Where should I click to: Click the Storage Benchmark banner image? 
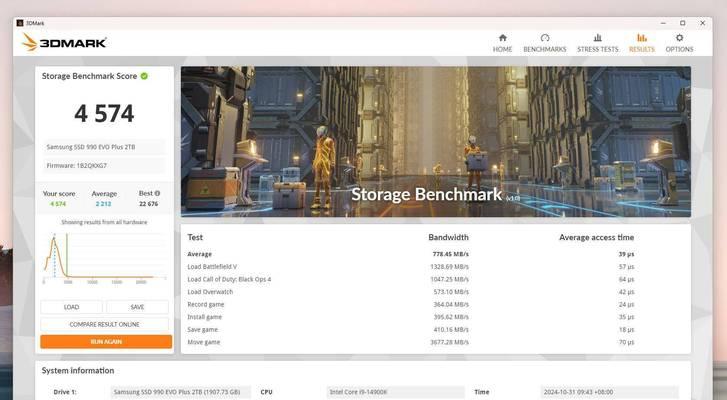click(436, 141)
